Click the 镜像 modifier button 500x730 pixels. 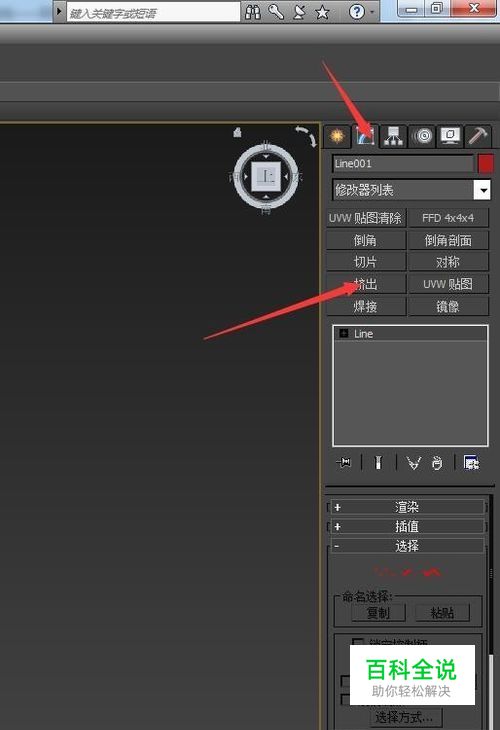coord(448,306)
